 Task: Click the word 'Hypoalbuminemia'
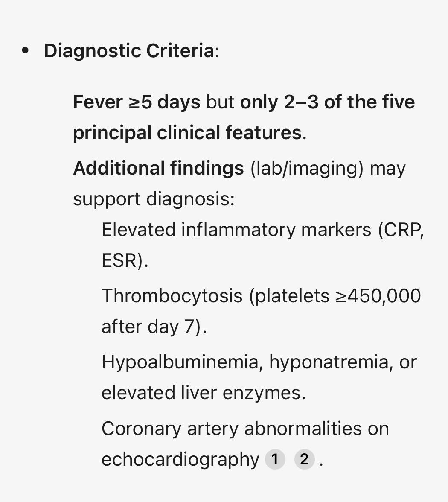coord(183,362)
